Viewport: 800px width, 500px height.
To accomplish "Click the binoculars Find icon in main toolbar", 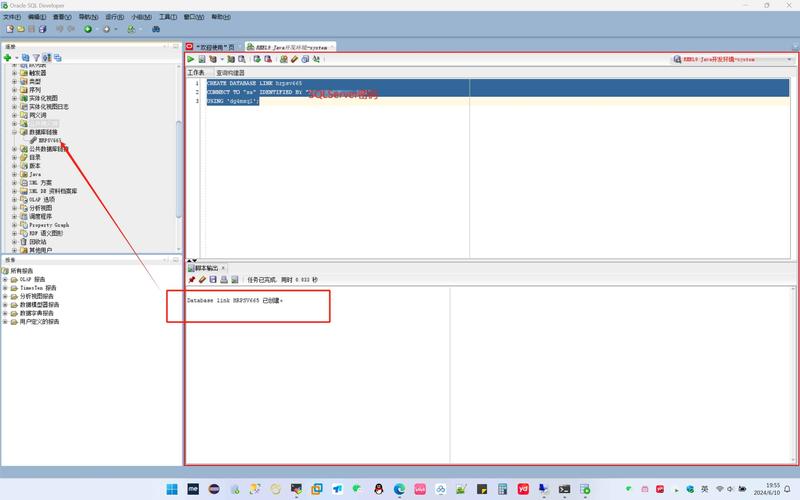I will pyautogui.click(x=156, y=29).
